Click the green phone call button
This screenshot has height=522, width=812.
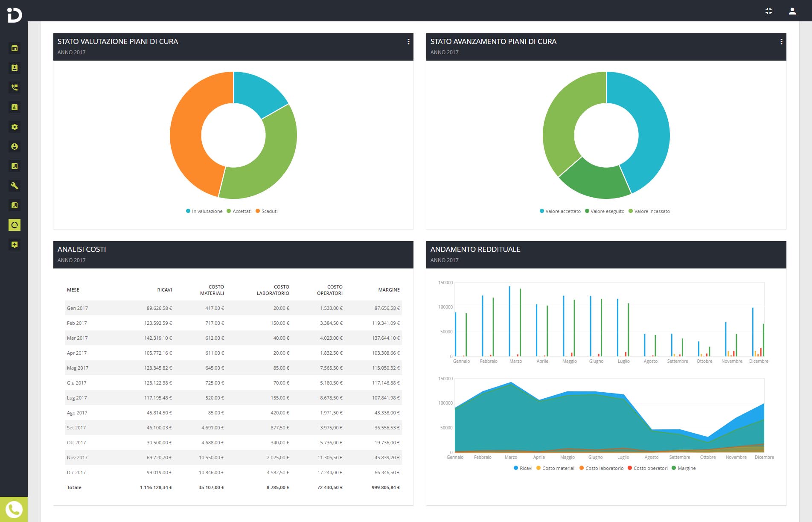(14, 509)
